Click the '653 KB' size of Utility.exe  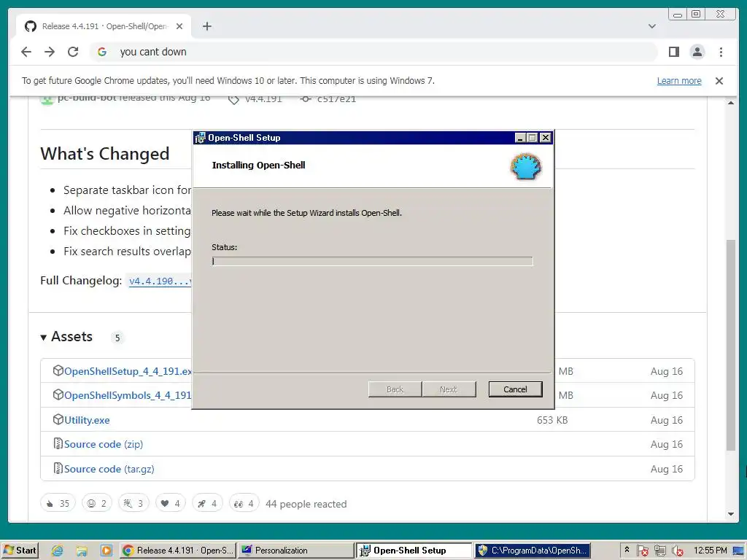[x=552, y=420]
